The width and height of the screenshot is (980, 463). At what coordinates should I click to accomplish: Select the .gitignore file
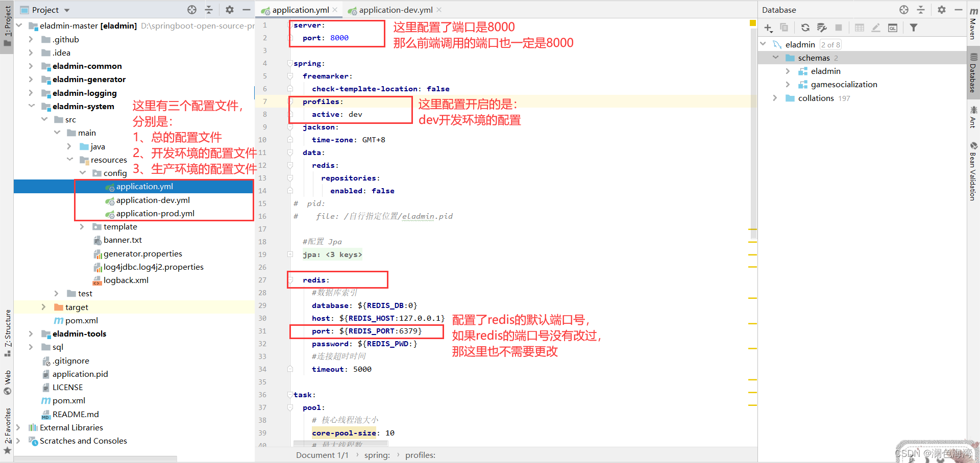[71, 361]
